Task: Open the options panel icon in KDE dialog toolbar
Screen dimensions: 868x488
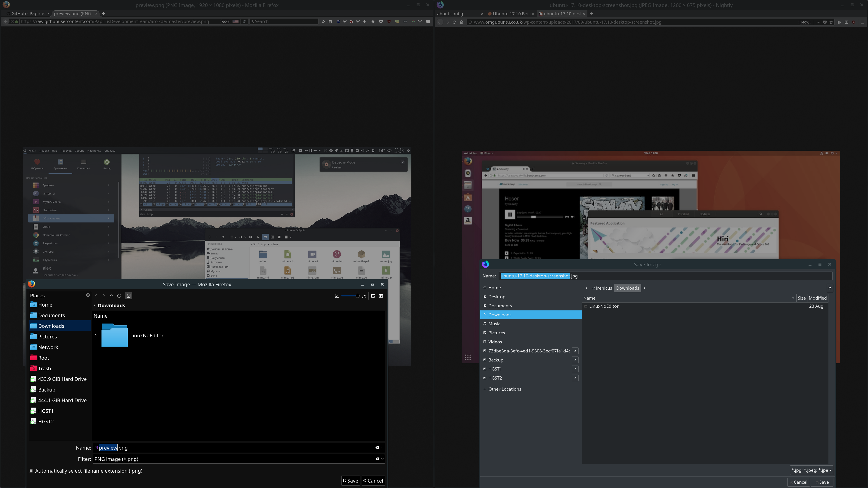Action: tap(381, 296)
